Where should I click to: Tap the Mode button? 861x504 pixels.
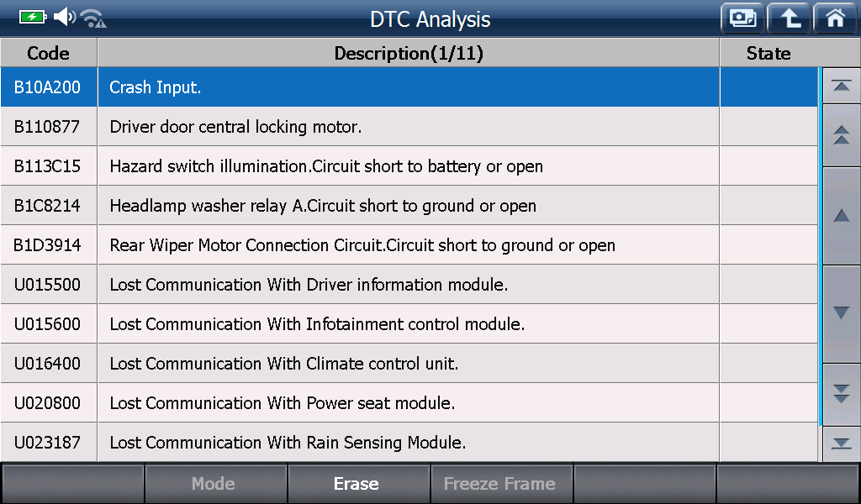tap(215, 483)
